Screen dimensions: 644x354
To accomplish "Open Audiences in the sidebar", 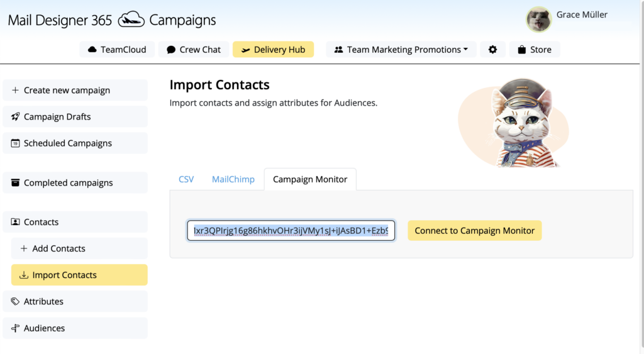I will pyautogui.click(x=75, y=328).
